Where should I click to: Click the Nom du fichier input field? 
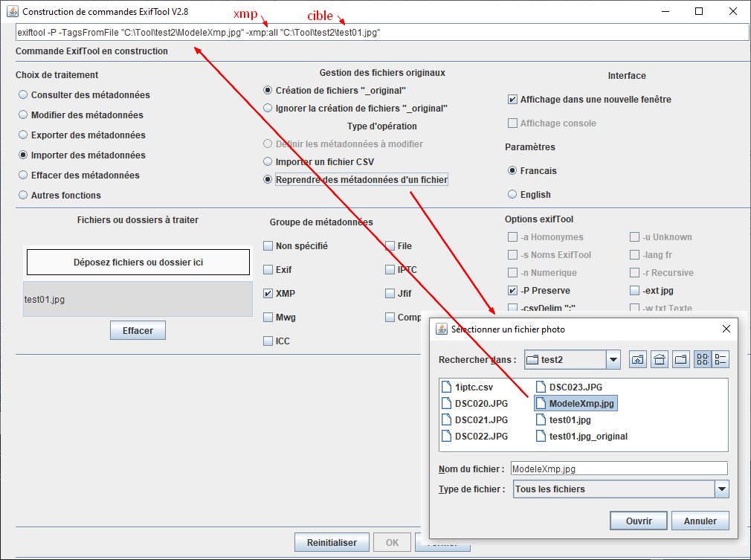coord(619,469)
